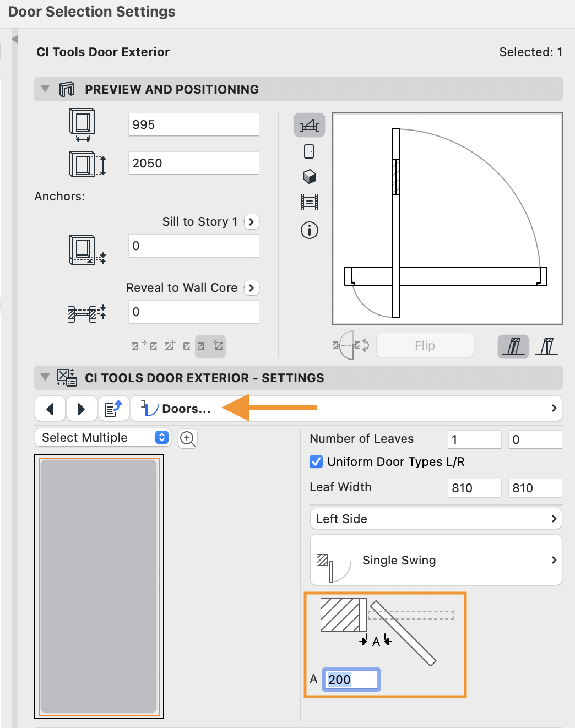Open the preview picture filmstrip icon

pos(310,202)
